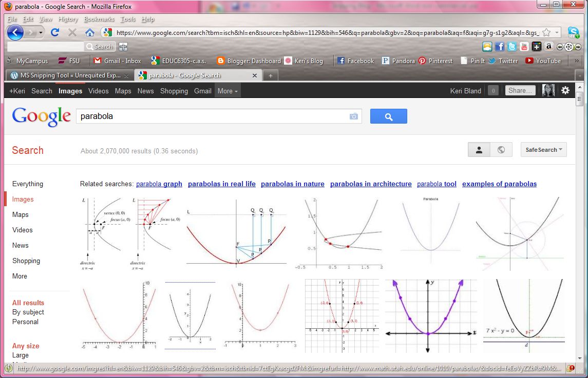Click the Skype call icon in toolbar
Image resolution: width=588 pixels, height=378 pixels.
(x=574, y=32)
